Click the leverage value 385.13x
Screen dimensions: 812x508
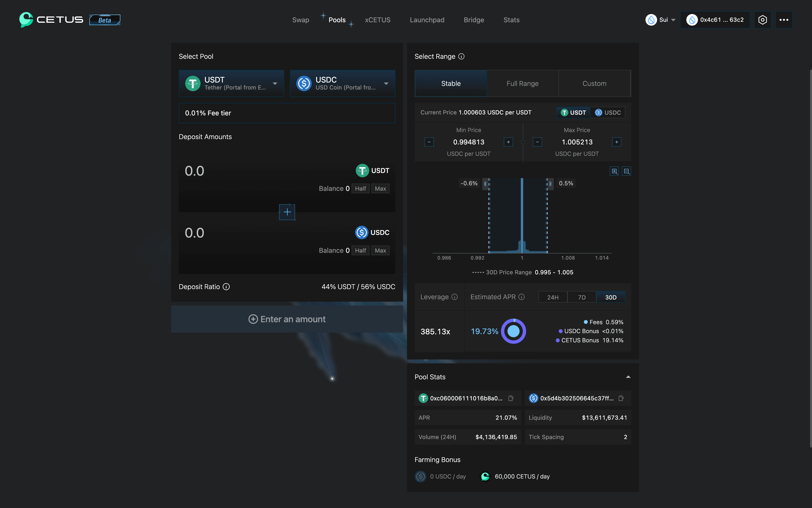pyautogui.click(x=435, y=332)
